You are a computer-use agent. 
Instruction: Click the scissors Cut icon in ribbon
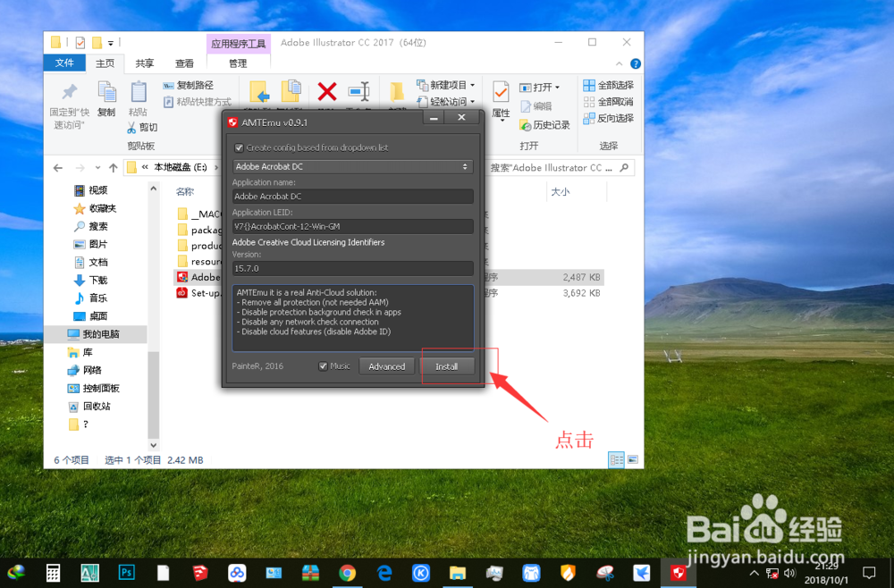131,127
